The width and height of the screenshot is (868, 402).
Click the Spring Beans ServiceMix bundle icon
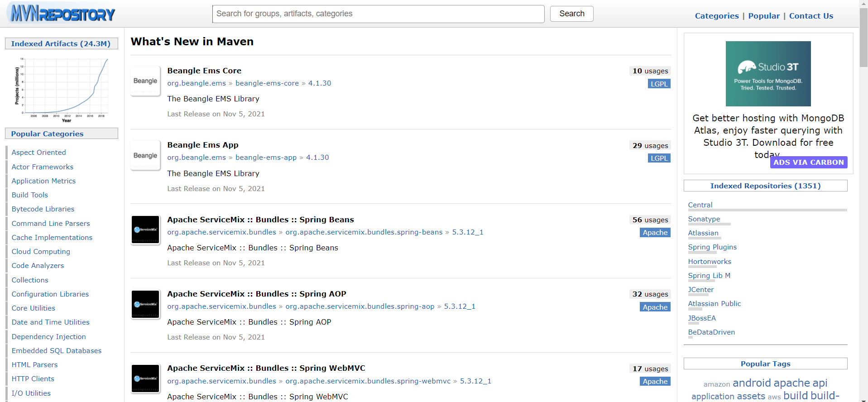click(145, 230)
